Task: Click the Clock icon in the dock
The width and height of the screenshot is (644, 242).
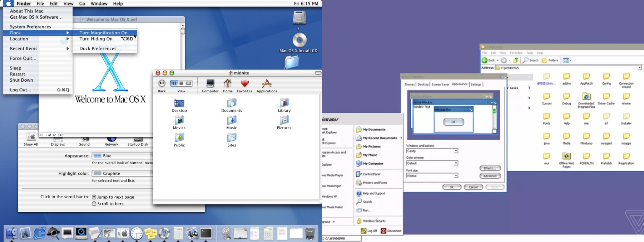Action: pos(137,233)
